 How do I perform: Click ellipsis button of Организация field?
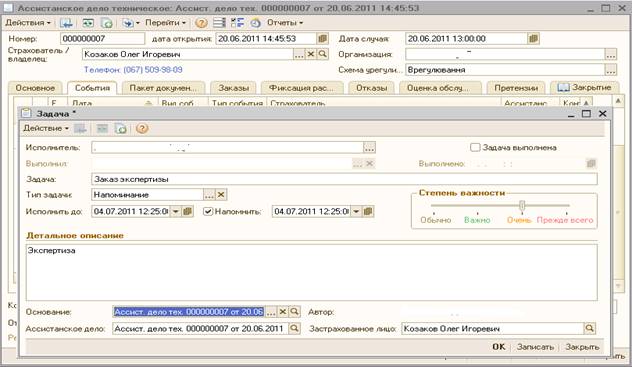coord(611,54)
